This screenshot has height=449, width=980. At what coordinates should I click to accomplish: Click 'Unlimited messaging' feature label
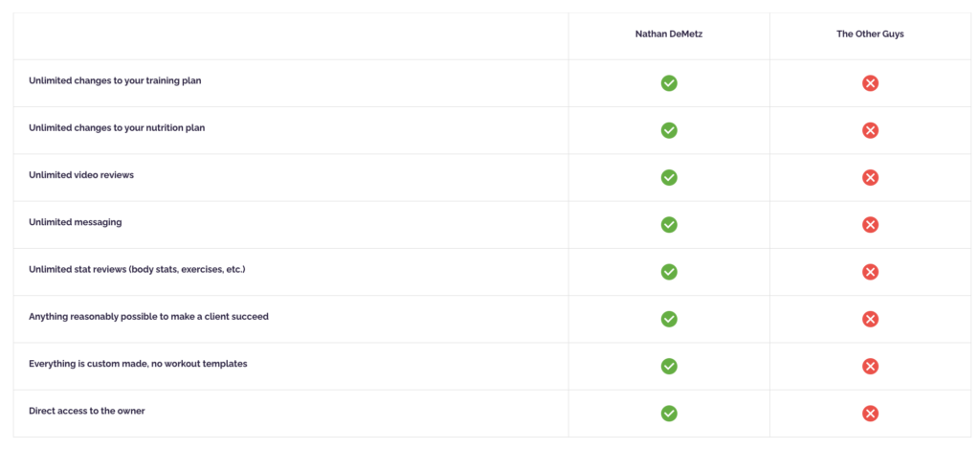(75, 222)
